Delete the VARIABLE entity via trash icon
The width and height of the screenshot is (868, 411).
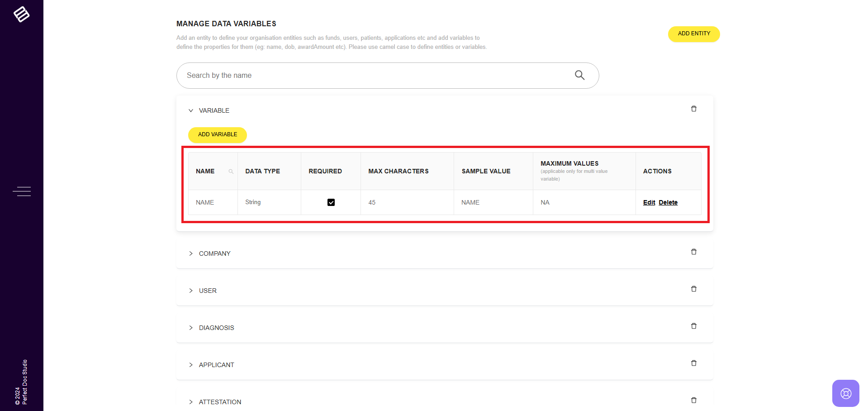pos(693,109)
